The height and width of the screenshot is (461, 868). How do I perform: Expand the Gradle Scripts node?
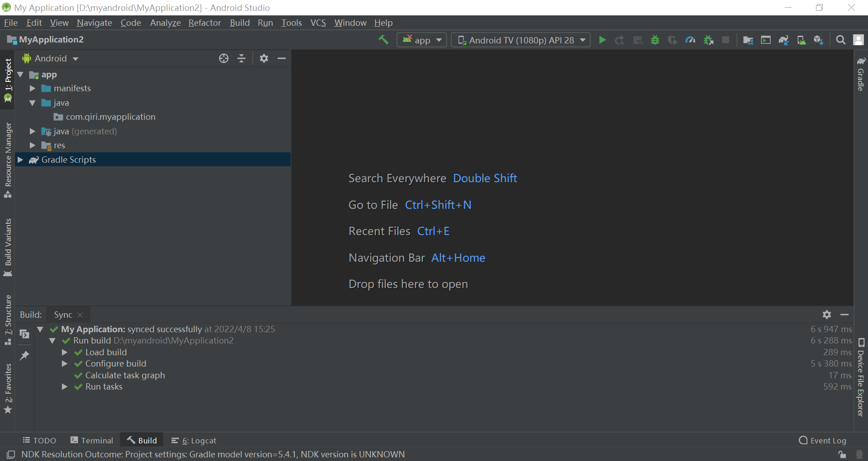[x=20, y=160]
